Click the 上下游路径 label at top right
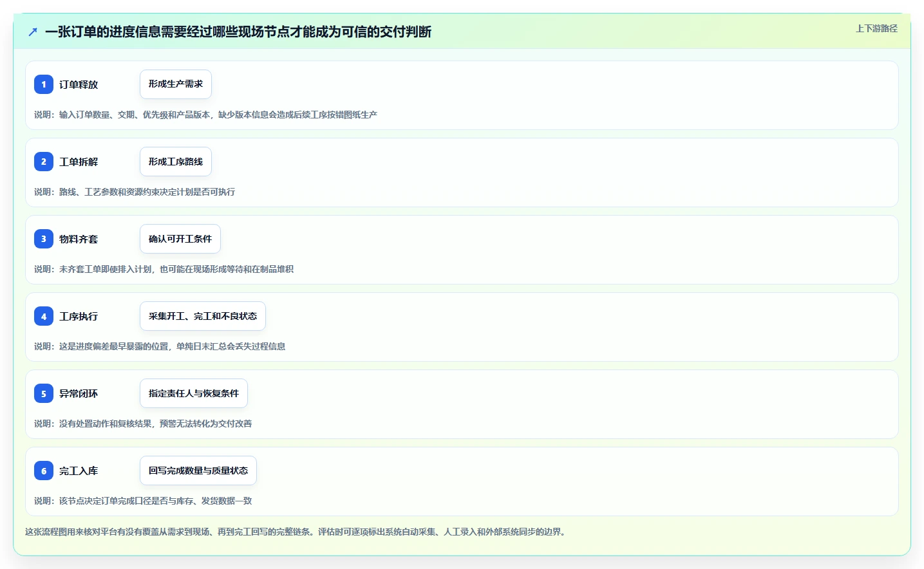This screenshot has height=569, width=924. click(x=876, y=28)
